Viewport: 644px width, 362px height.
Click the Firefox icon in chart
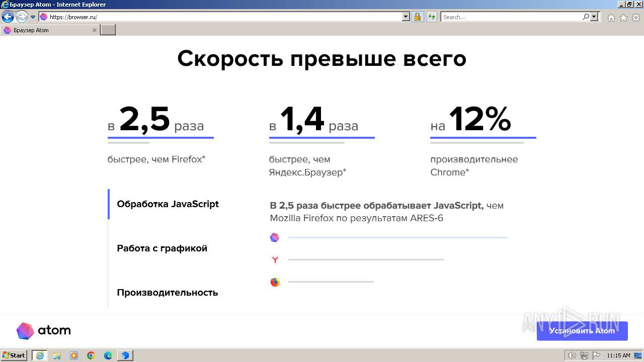pos(275,282)
